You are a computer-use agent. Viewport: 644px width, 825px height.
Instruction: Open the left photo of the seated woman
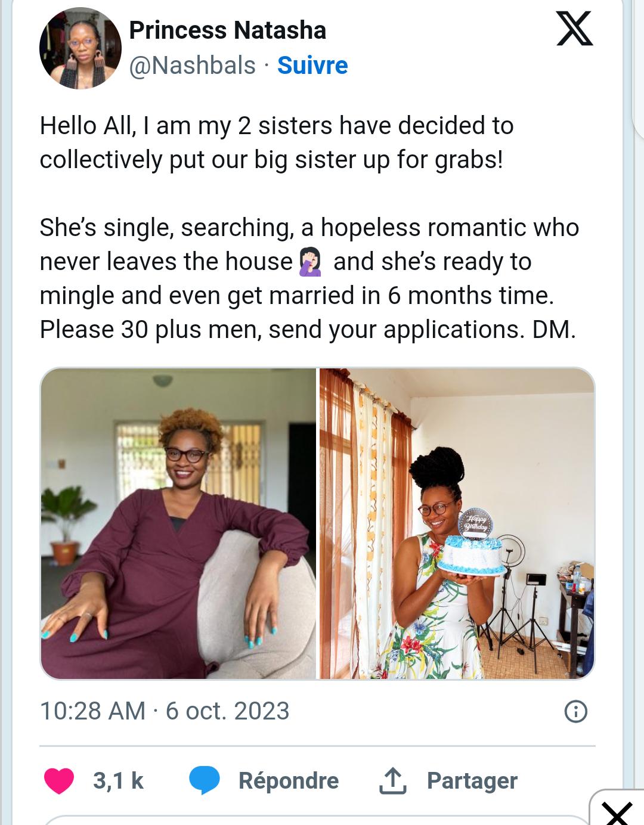(178, 523)
